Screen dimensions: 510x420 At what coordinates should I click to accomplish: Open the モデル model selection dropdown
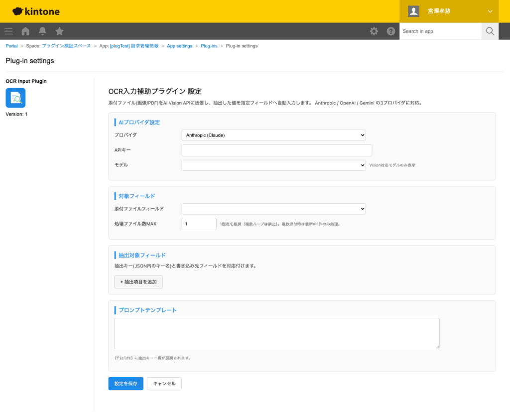coord(273,165)
